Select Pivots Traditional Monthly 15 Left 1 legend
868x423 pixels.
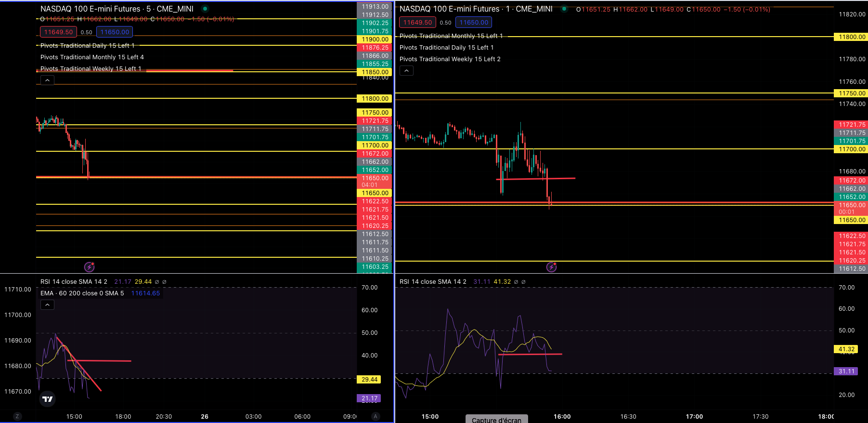click(451, 36)
